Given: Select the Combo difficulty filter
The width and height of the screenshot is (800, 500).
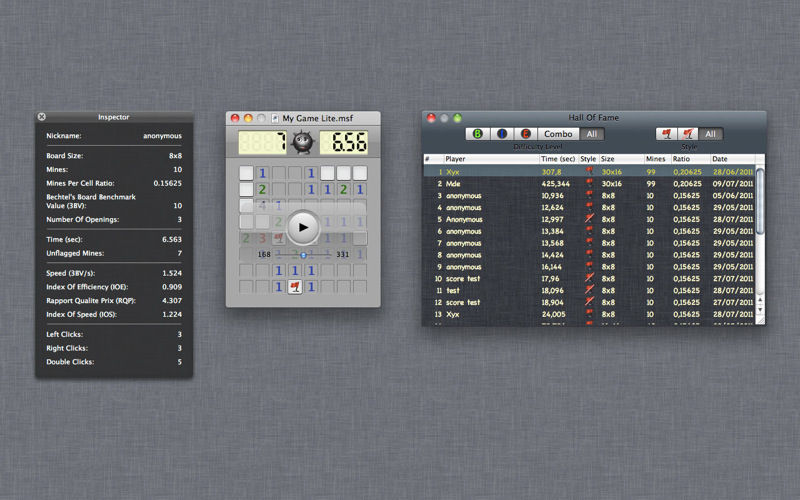Looking at the screenshot, I should (558, 134).
